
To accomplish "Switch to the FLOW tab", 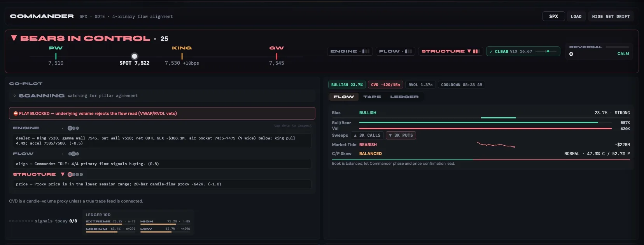I will tap(344, 97).
